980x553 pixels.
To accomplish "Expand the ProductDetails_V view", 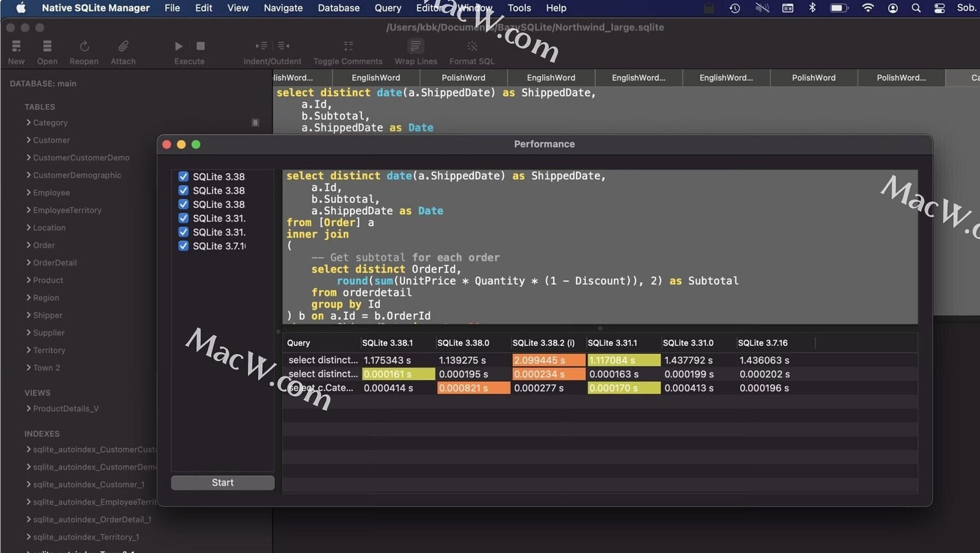I will pos(29,409).
